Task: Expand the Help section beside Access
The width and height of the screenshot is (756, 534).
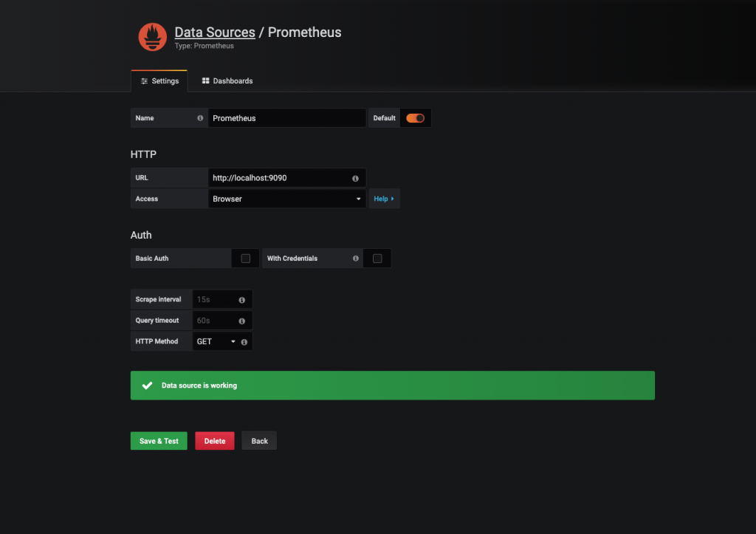Action: (384, 199)
